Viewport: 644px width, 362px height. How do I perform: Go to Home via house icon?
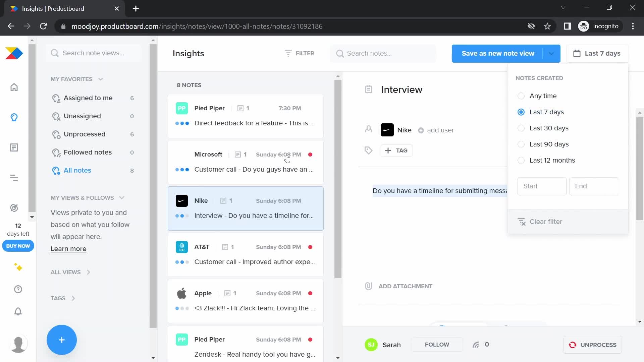point(14,87)
